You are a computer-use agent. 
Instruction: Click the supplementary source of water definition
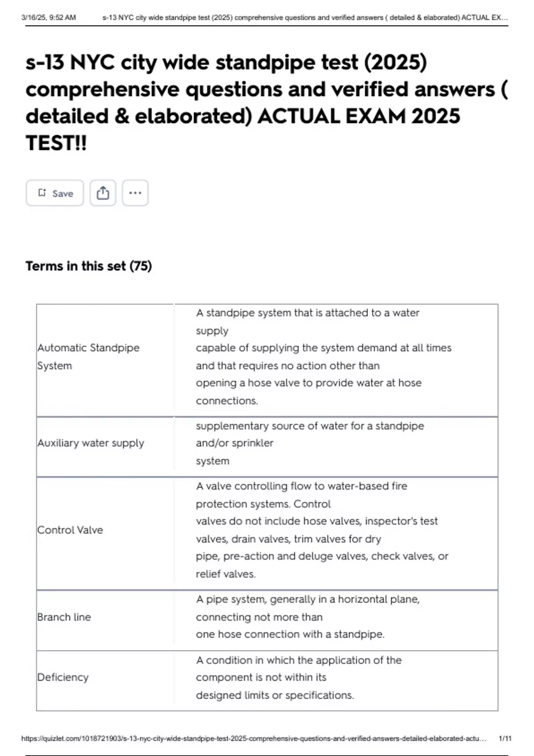[310, 443]
